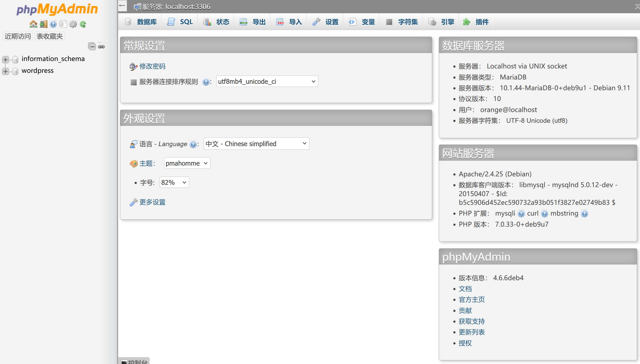Click the palette icon beside theme label
The width and height of the screenshot is (640, 364).
(133, 164)
